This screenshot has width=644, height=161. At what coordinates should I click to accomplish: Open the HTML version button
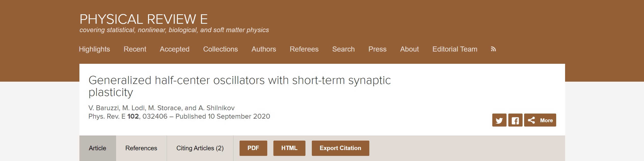click(x=289, y=148)
